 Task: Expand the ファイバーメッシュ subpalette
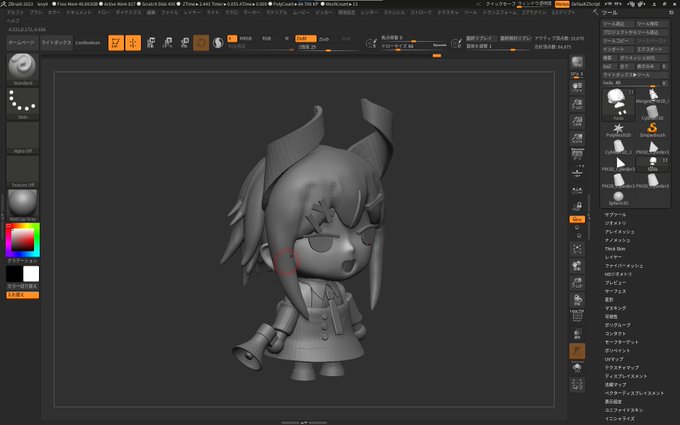point(624,265)
